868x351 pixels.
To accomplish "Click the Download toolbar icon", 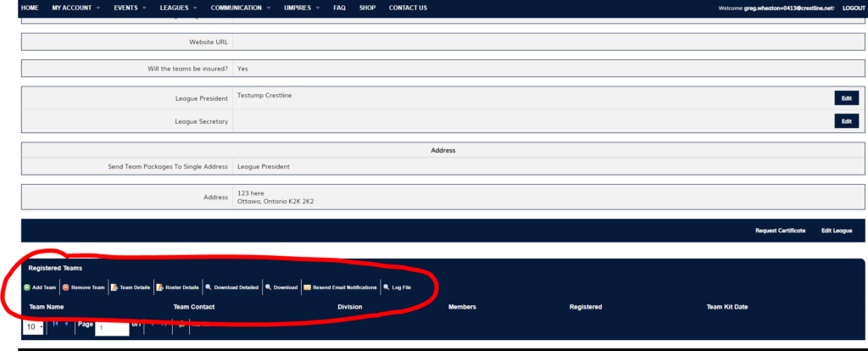I will [x=269, y=287].
